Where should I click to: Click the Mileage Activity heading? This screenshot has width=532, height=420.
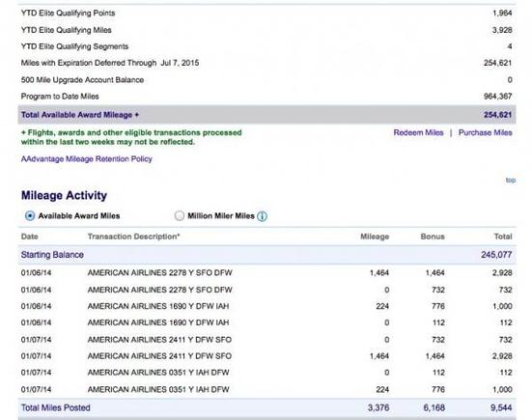64,195
